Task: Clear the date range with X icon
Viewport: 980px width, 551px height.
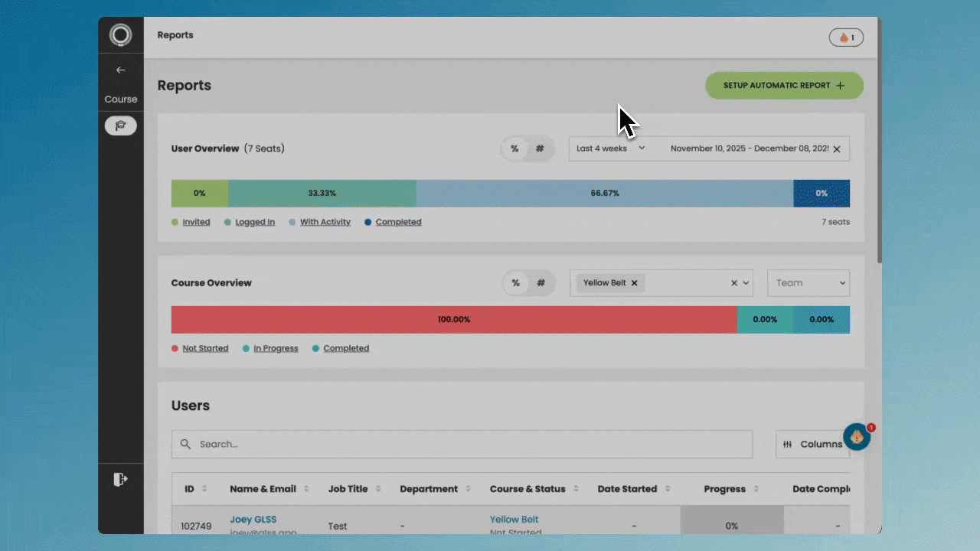Action: point(837,149)
